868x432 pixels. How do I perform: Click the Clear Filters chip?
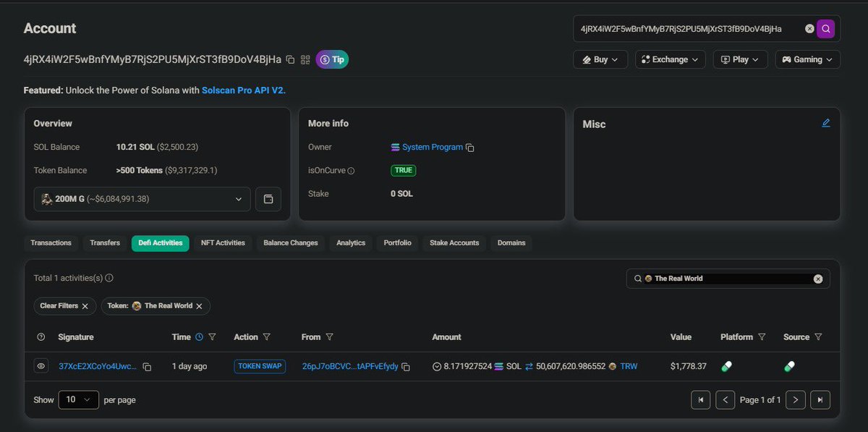(x=64, y=306)
